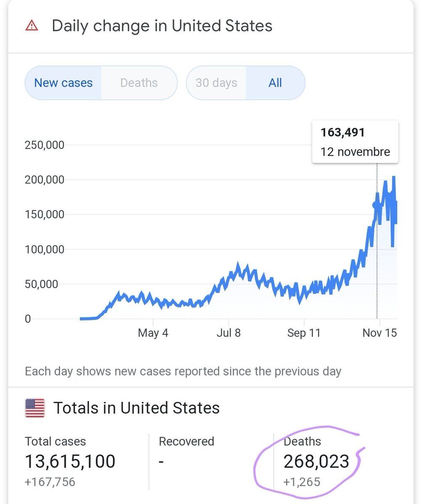421x504 pixels.
Task: Select the New cases toggle
Action: (63, 83)
